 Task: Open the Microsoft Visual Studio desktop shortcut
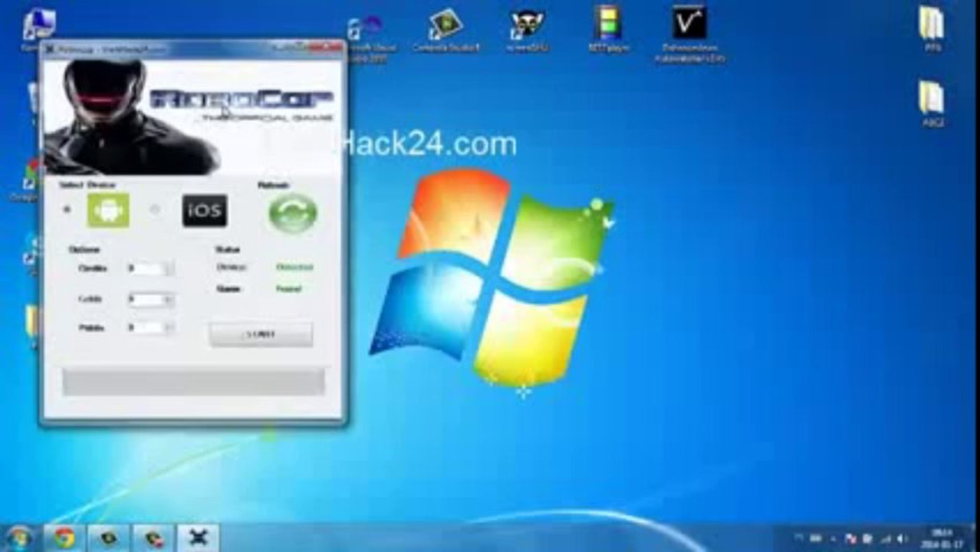click(365, 31)
